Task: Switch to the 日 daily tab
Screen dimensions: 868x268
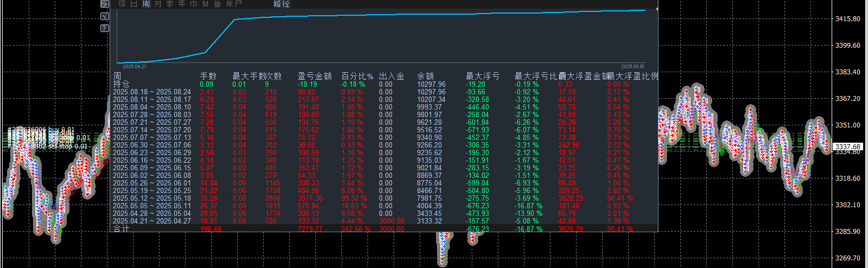Action: tap(134, 4)
